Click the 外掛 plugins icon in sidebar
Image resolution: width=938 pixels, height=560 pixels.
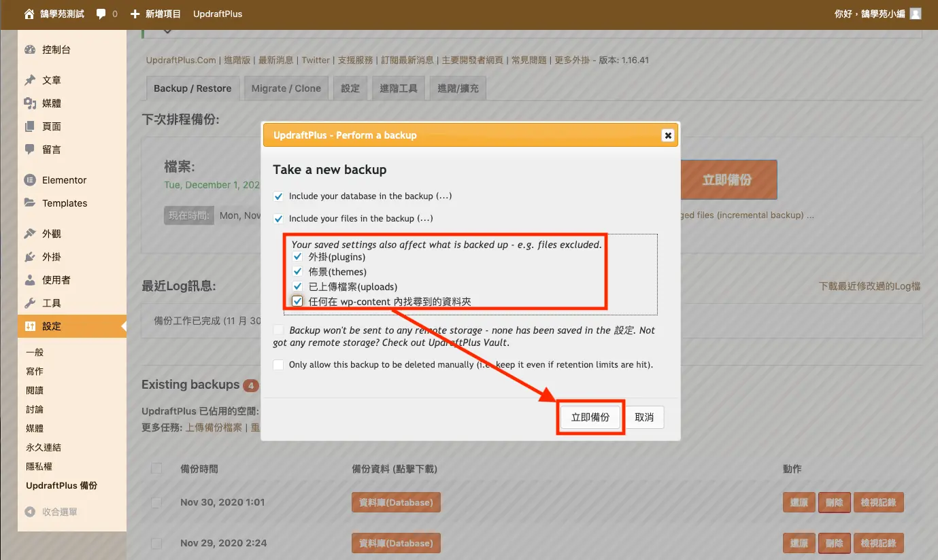(x=30, y=257)
